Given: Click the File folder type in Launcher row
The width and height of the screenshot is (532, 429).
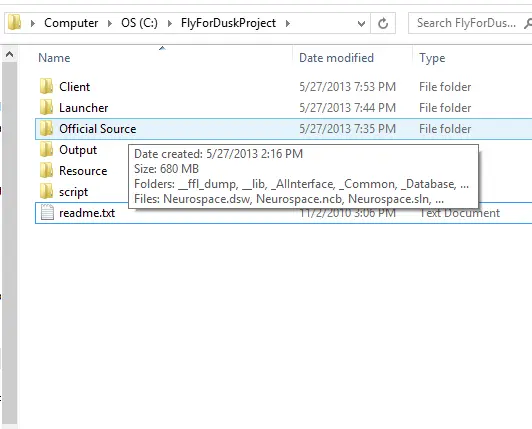Looking at the screenshot, I should (x=445, y=108).
